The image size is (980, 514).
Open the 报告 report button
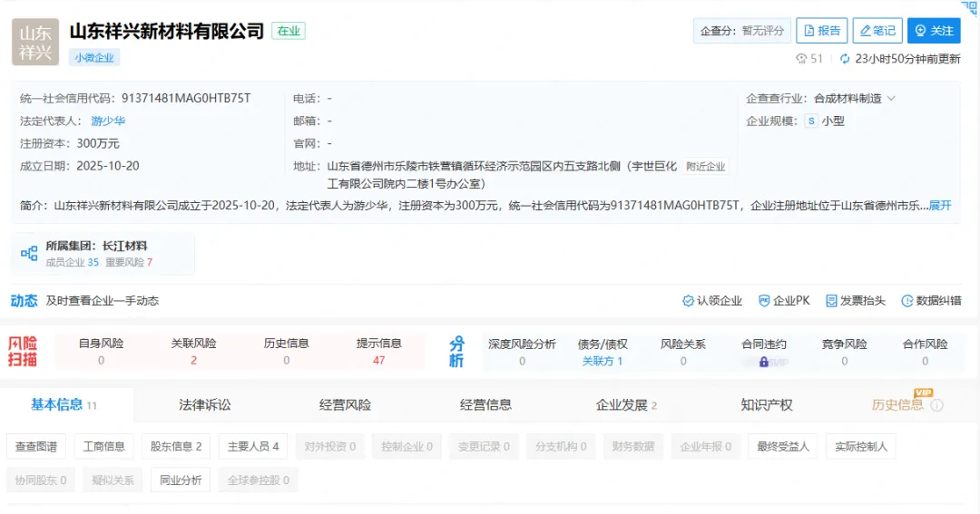point(821,31)
